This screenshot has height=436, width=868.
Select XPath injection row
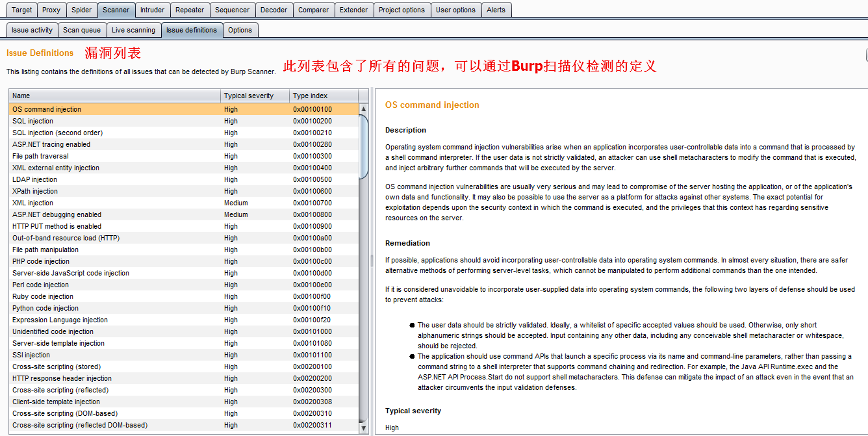184,191
